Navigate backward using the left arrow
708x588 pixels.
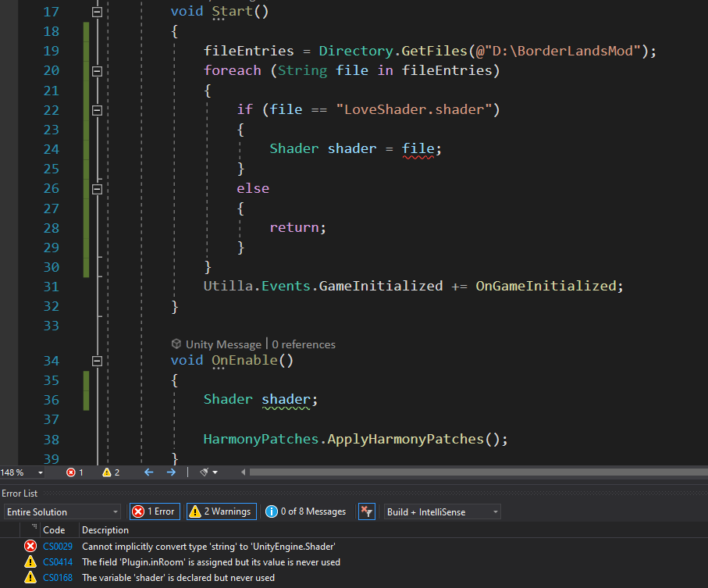click(x=148, y=472)
